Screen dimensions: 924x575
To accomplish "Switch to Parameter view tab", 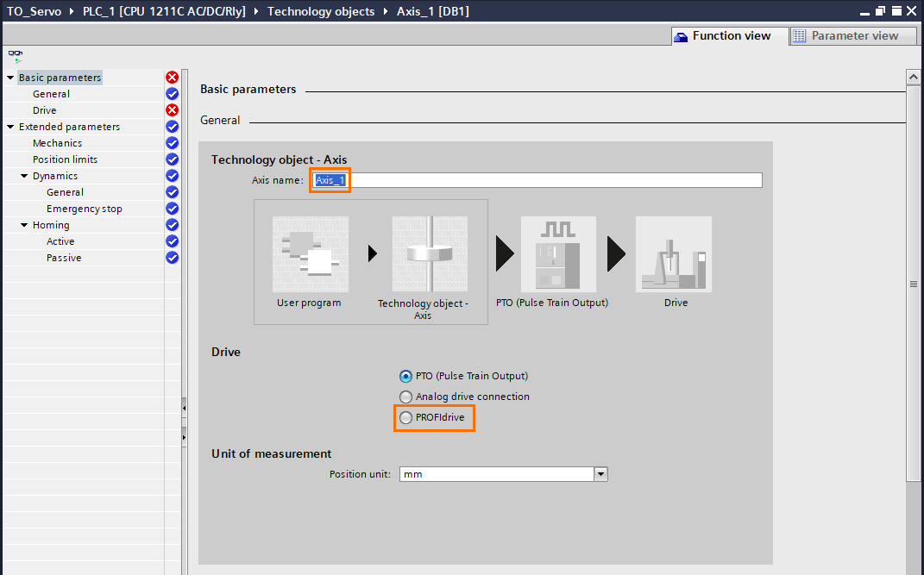I will (853, 36).
